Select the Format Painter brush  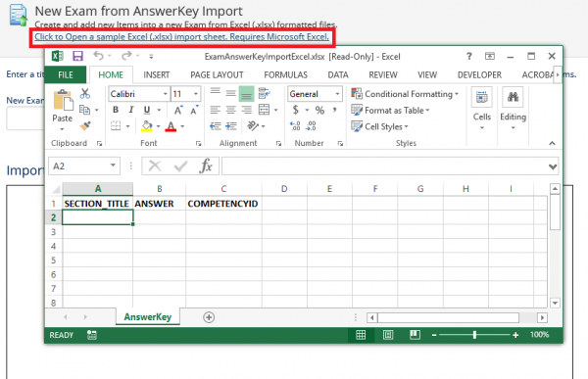[85, 126]
